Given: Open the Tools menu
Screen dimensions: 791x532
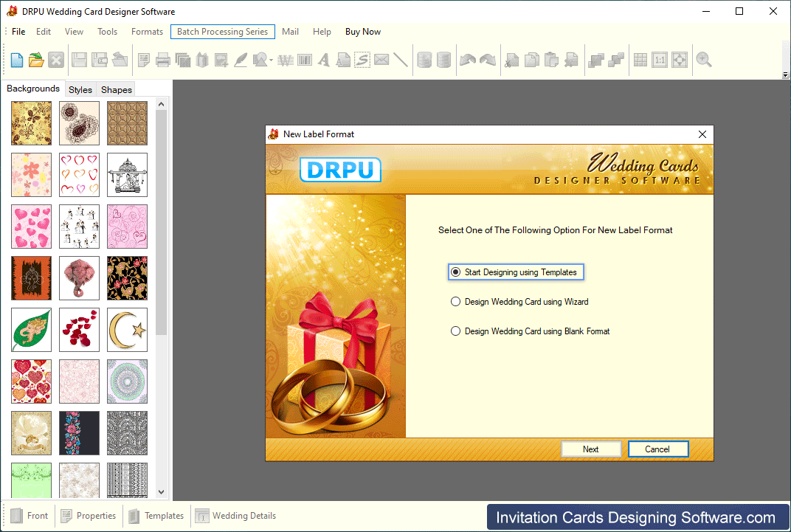Looking at the screenshot, I should (107, 32).
